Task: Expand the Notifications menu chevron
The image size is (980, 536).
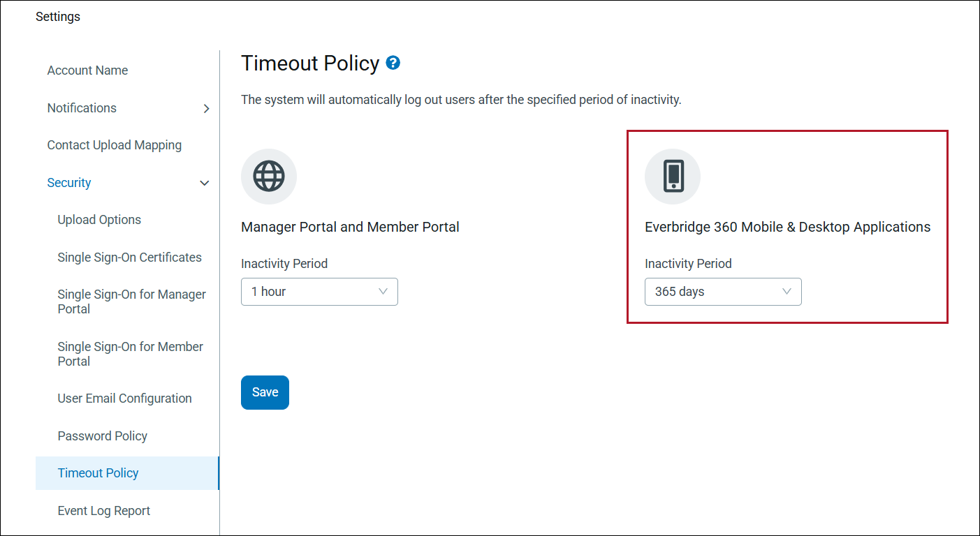Action: 206,108
